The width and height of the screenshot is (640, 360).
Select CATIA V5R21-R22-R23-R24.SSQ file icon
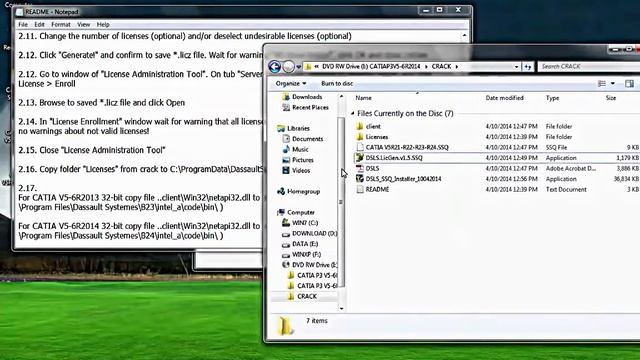[360, 147]
